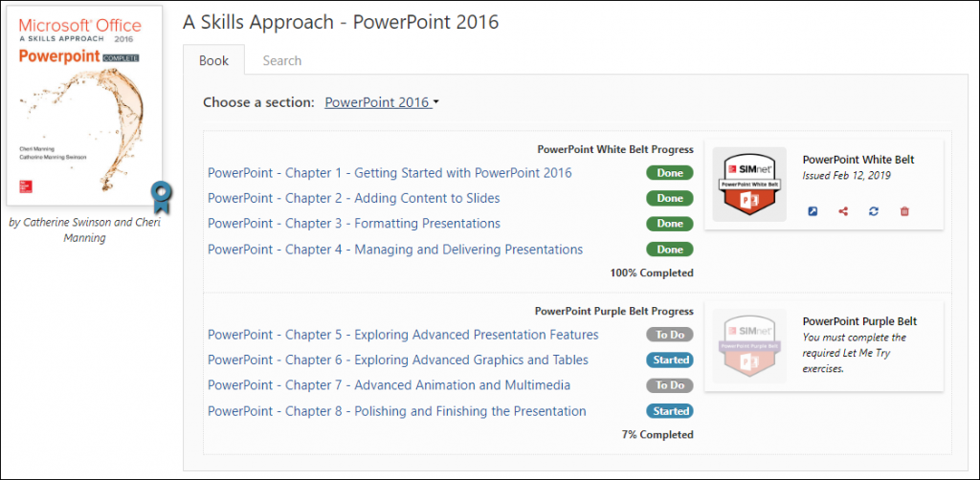Open Chapter 2 Adding Content to Slides
Screen dimensions: 980x480
354,199
